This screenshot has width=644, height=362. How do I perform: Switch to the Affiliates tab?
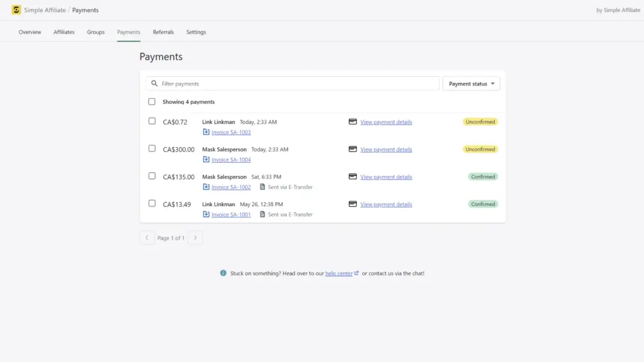click(64, 32)
